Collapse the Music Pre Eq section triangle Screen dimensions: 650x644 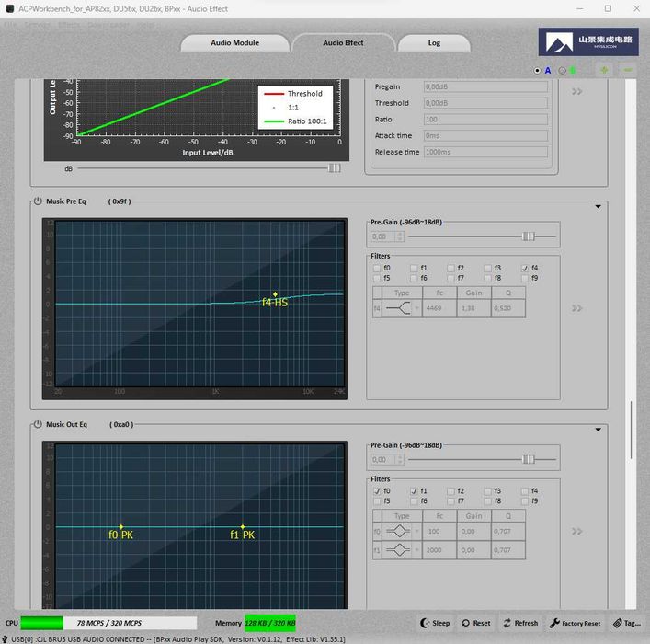click(x=599, y=207)
